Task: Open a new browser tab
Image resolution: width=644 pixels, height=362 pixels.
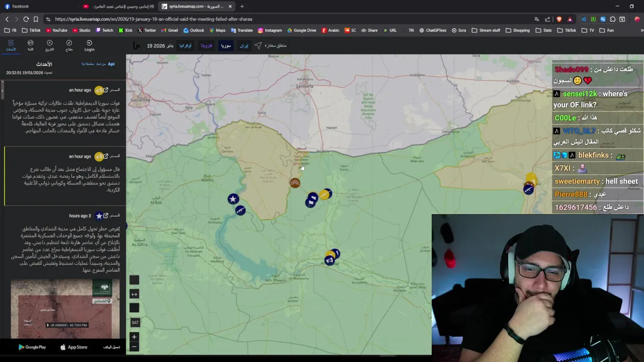Action: tap(242, 7)
